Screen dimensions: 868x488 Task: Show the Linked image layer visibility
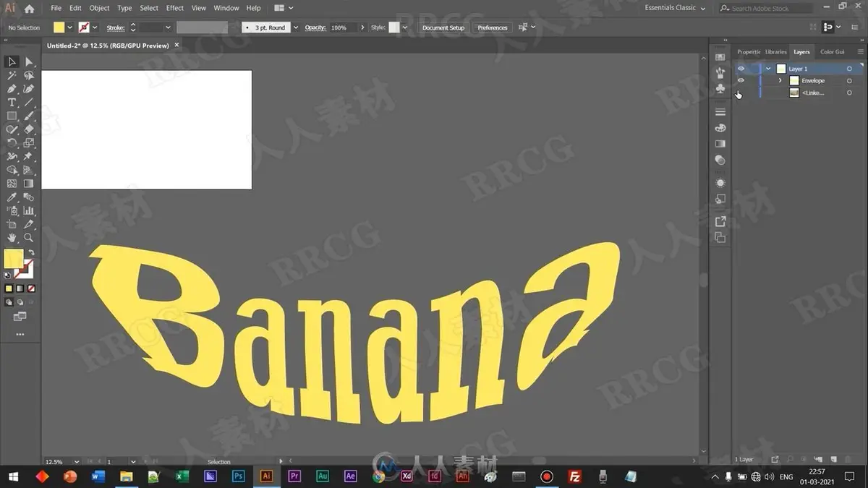(x=741, y=93)
